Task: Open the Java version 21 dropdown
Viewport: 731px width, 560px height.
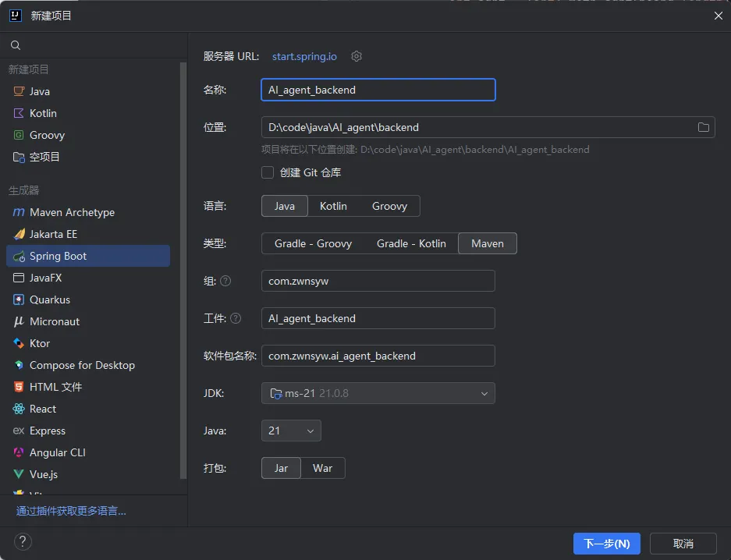Action: [291, 431]
